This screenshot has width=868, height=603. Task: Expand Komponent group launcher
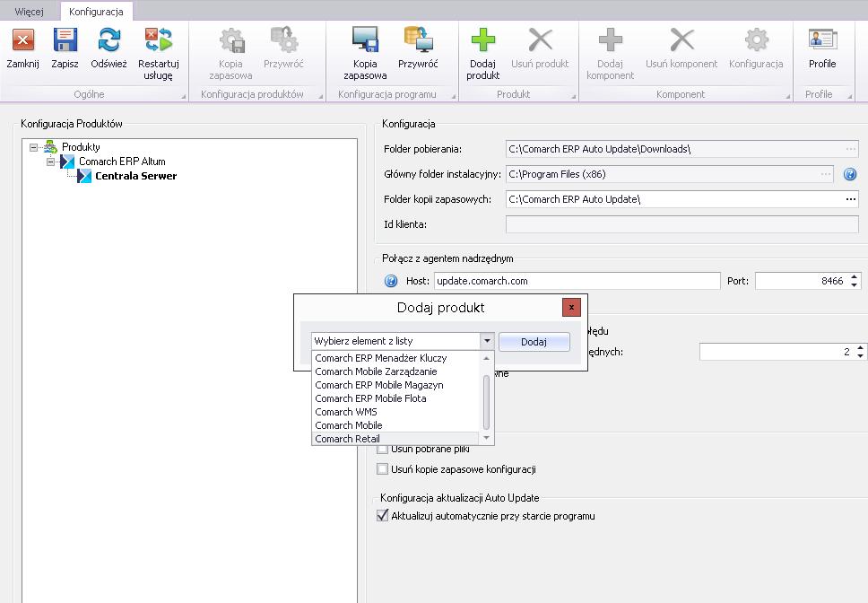(787, 97)
